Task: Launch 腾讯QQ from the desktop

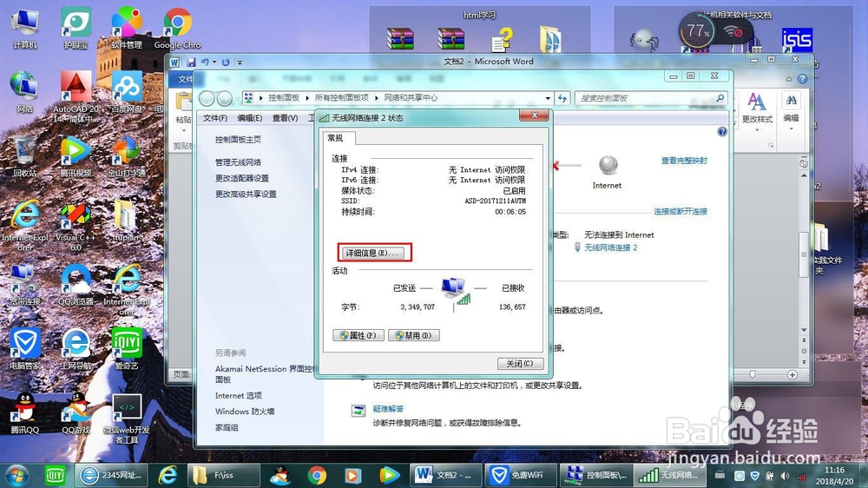Action: point(25,413)
